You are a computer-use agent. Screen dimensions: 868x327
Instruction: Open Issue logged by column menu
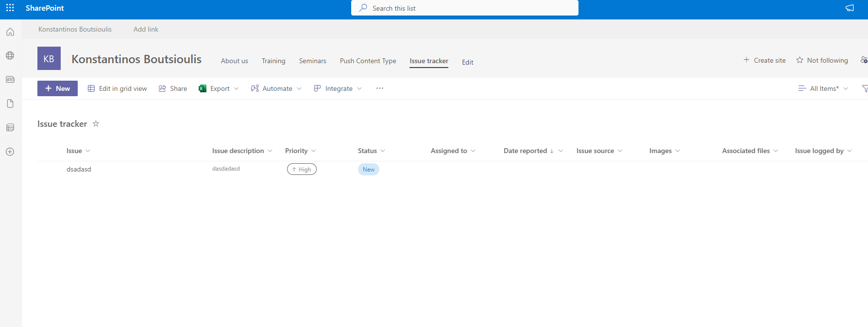coord(823,151)
